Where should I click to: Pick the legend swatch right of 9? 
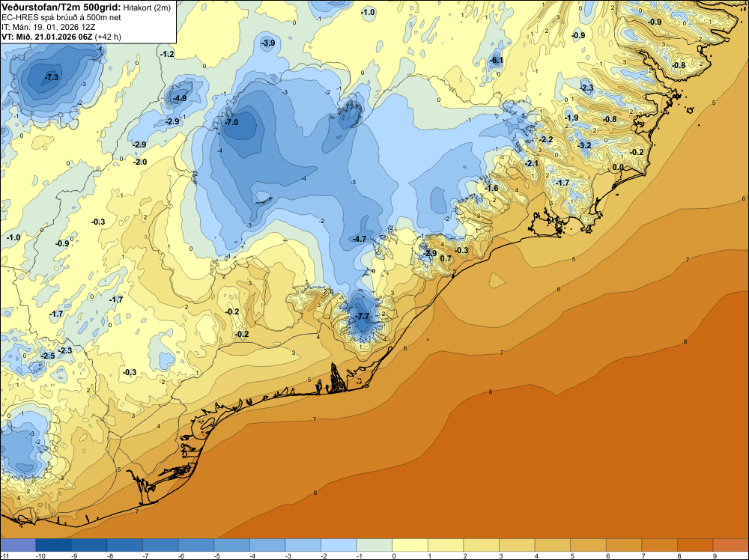point(730,545)
